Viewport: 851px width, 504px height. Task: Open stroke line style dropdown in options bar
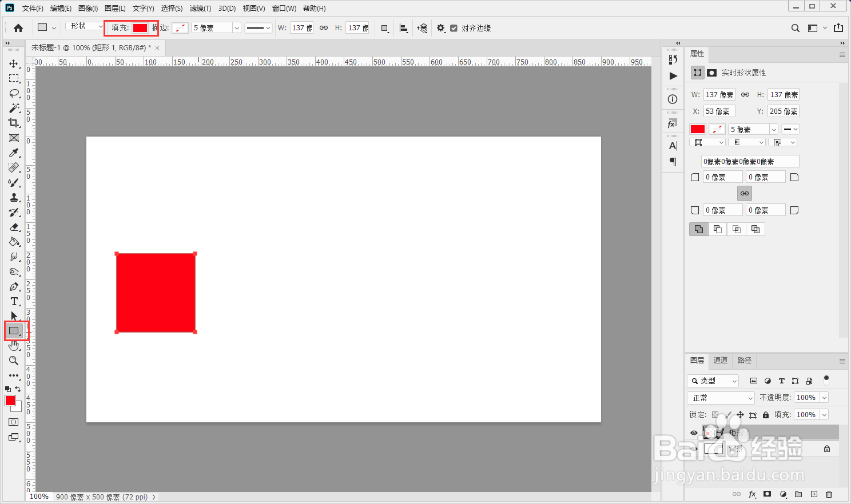[258, 28]
